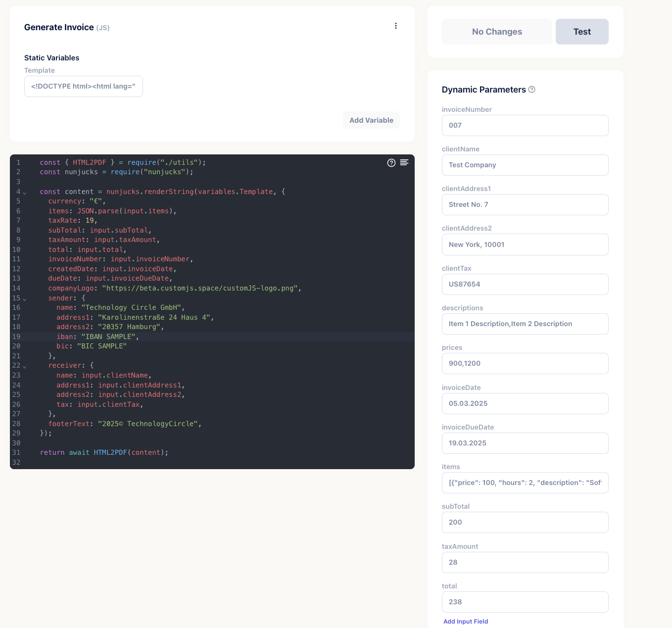Open the Dynamic Parameters help info icon
Viewport: 672px width, 628px height.
point(532,90)
